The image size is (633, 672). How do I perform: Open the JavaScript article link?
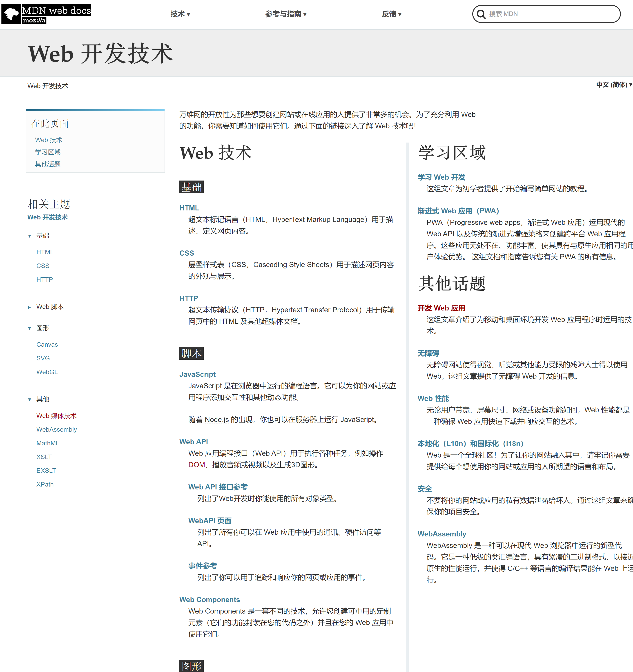click(x=197, y=374)
